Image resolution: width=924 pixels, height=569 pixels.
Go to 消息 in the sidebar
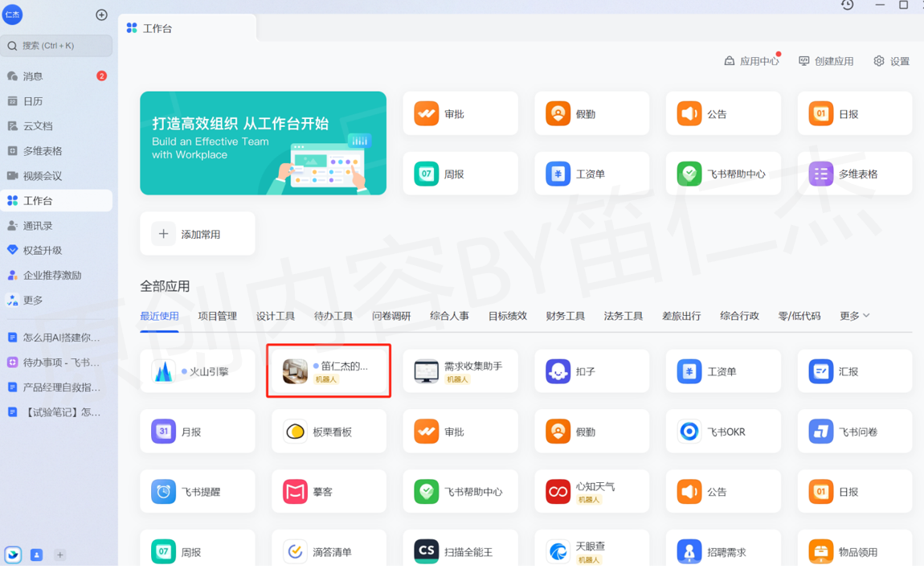pyautogui.click(x=56, y=76)
